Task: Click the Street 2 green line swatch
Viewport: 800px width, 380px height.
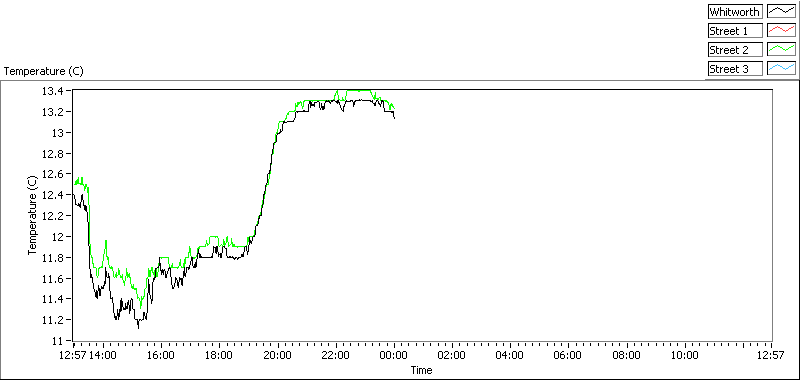Action: pyautogui.click(x=782, y=49)
